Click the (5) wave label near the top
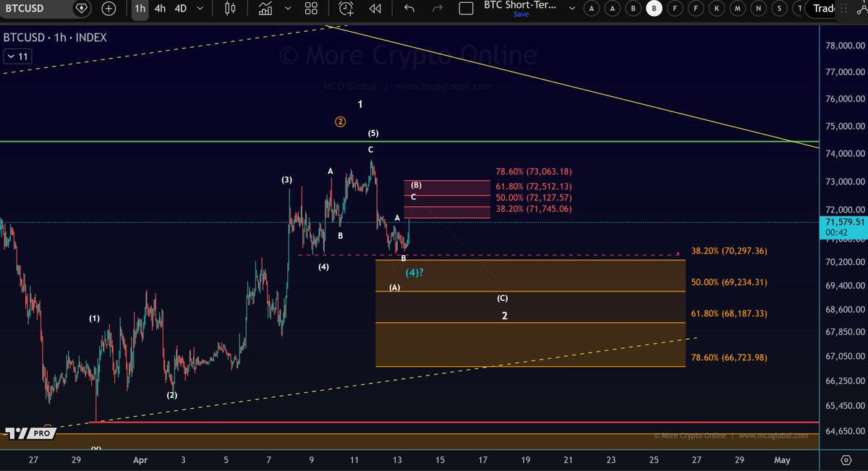This screenshot has height=471, width=868. (x=373, y=134)
